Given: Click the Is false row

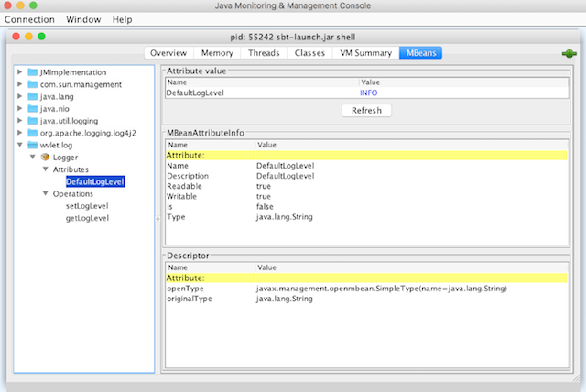Looking at the screenshot, I should [x=366, y=207].
